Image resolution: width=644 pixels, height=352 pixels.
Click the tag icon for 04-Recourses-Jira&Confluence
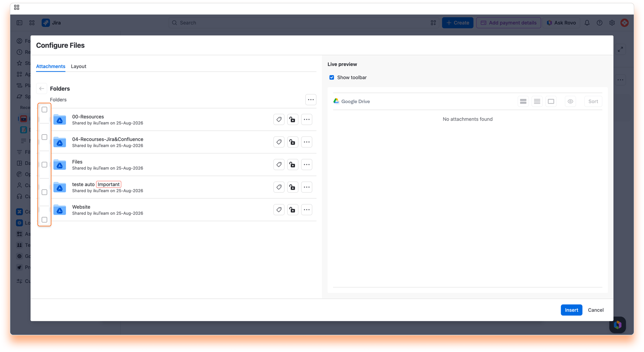point(279,142)
